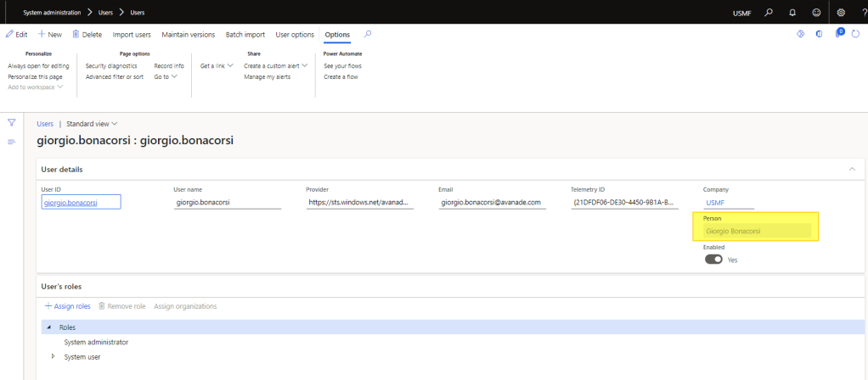Viewport: 868px width, 380px height.
Task: Click the Email input field
Action: pyautogui.click(x=492, y=203)
